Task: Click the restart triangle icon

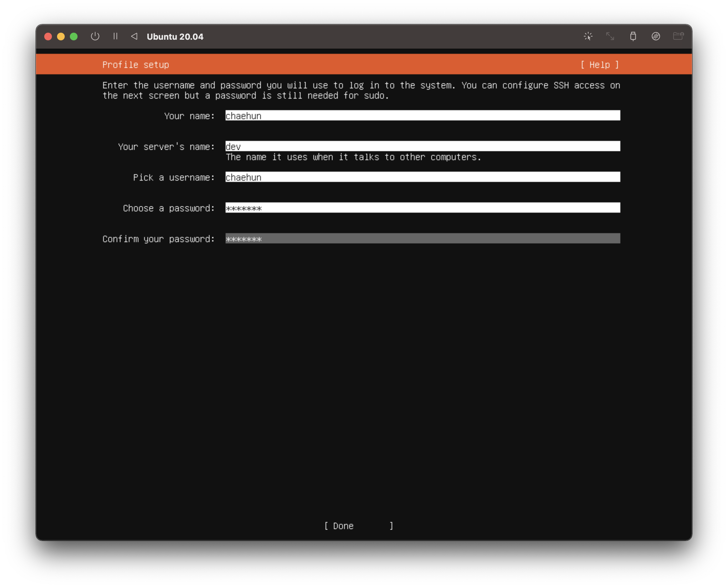Action: coord(134,36)
